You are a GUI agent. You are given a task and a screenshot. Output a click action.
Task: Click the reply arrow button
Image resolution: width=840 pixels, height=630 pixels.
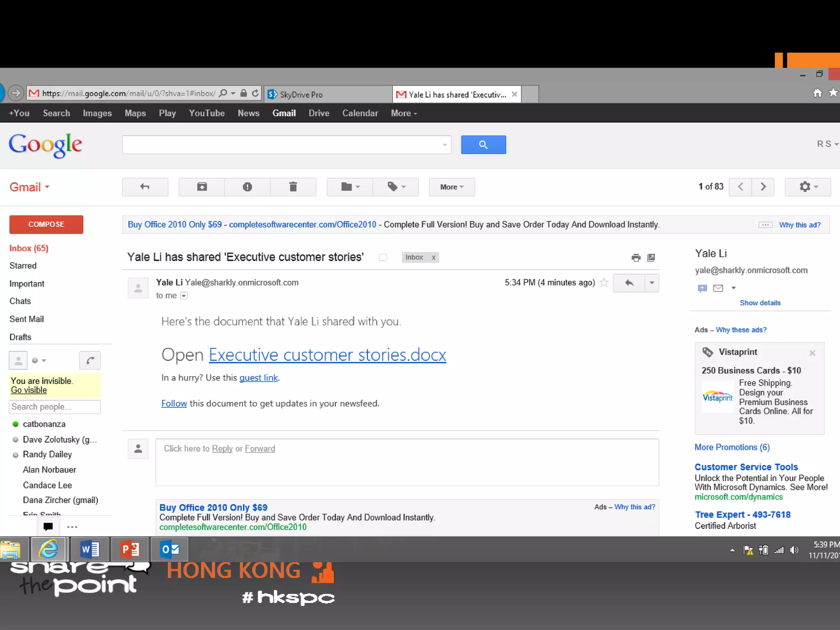click(x=629, y=283)
